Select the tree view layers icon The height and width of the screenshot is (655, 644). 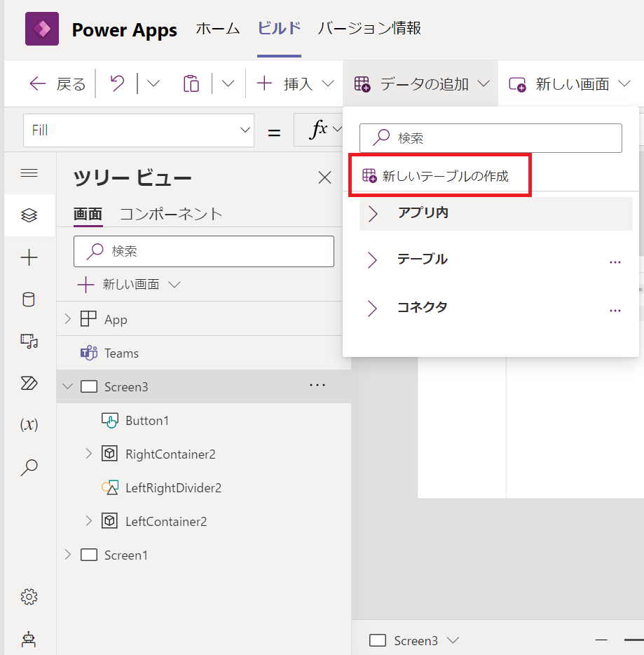click(29, 215)
